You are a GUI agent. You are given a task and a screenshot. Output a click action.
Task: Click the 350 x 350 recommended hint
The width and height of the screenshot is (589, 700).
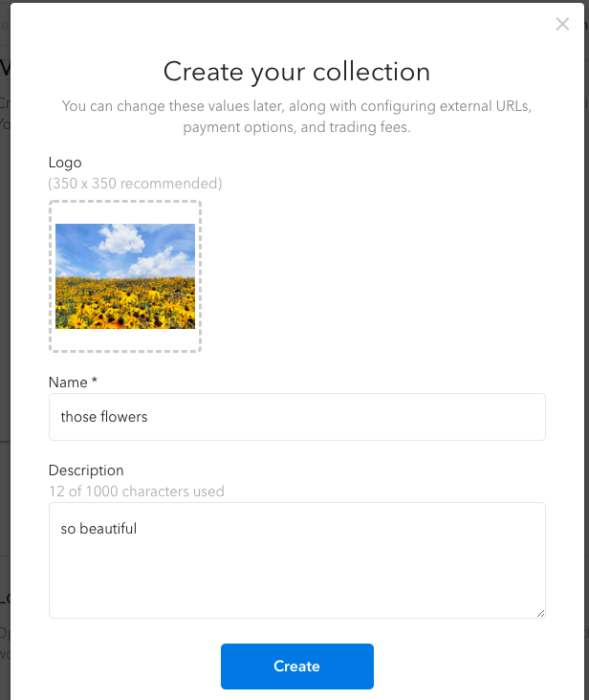135,184
